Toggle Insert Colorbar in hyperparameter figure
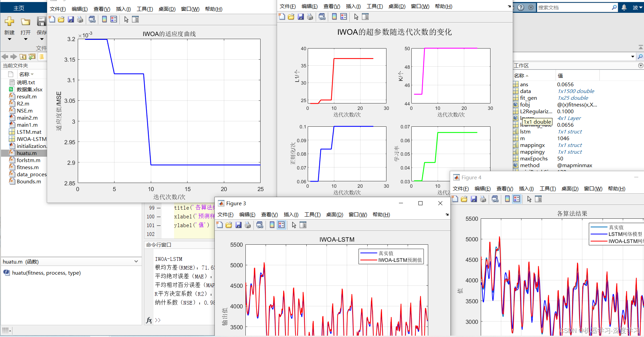 tap(334, 17)
